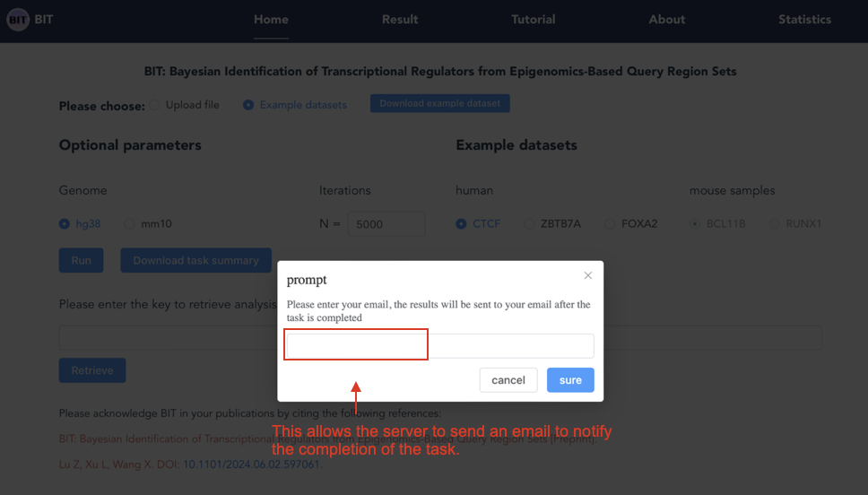868x495 pixels.
Task: Open the Result tab
Action: (x=400, y=20)
